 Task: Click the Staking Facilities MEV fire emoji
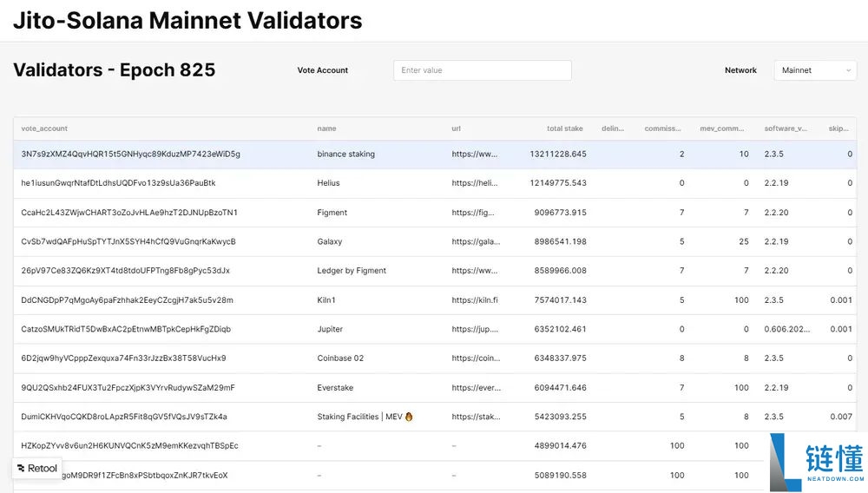[409, 417]
